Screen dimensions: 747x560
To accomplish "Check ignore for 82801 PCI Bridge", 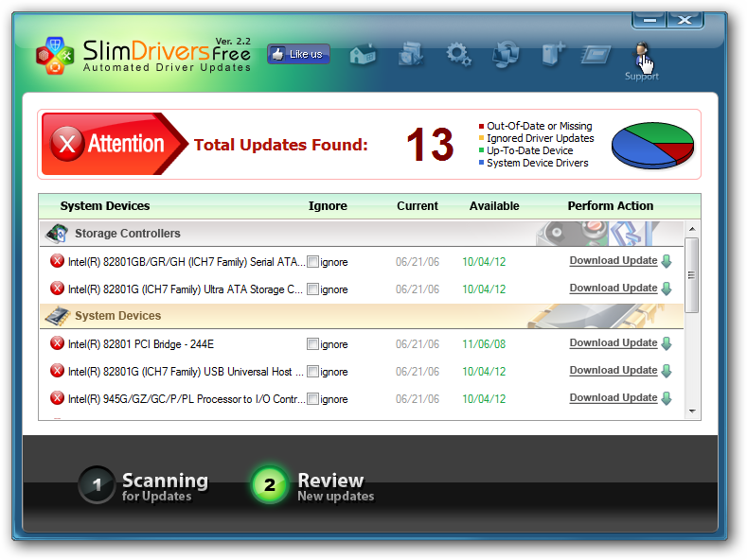I will (x=312, y=343).
